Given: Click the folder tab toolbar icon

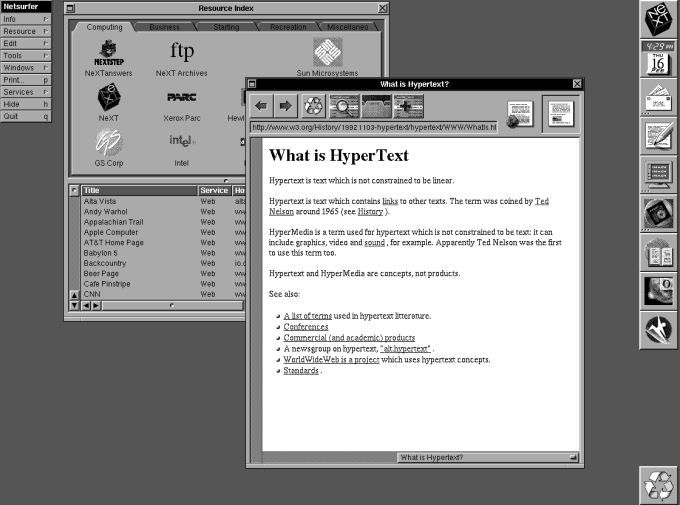Looking at the screenshot, I should pos(376,106).
